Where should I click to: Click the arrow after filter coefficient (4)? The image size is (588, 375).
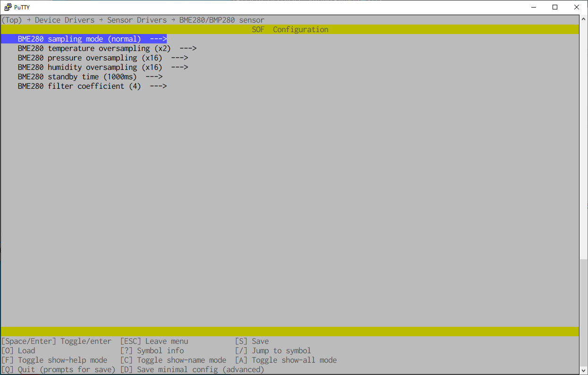(x=158, y=86)
